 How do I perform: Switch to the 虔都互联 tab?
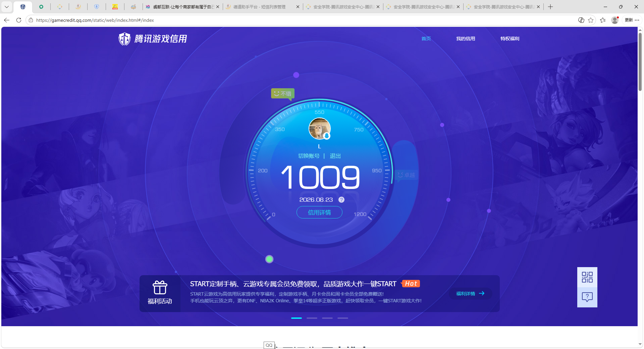tap(183, 7)
